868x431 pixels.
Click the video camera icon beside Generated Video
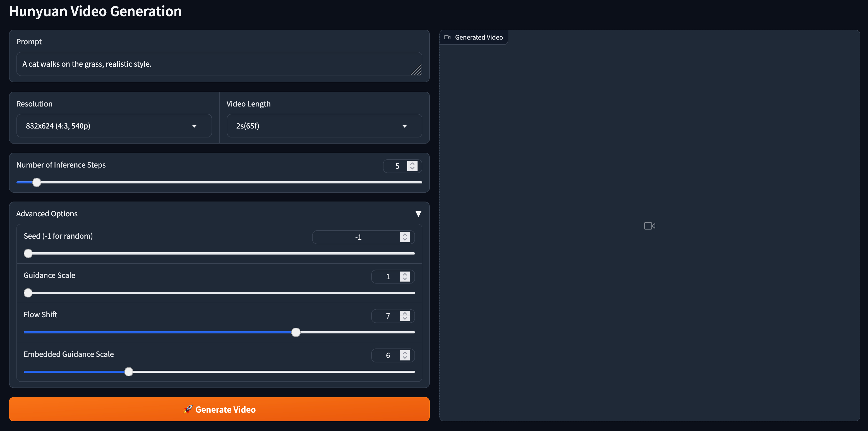[x=447, y=37]
